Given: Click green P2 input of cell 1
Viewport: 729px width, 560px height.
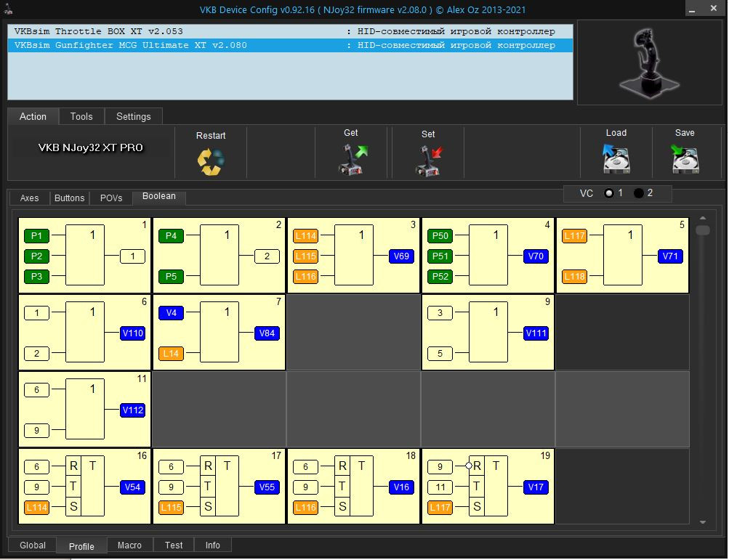Looking at the screenshot, I should pyautogui.click(x=37, y=256).
